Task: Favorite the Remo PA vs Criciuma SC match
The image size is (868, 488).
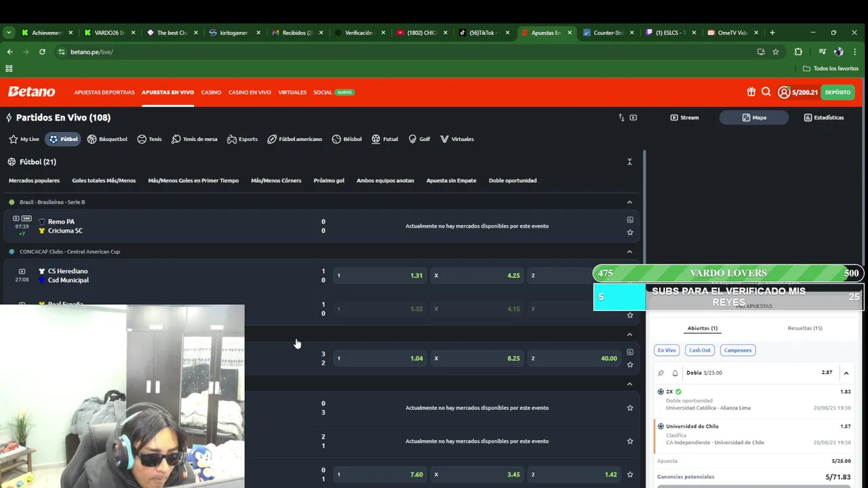Action: [630, 232]
